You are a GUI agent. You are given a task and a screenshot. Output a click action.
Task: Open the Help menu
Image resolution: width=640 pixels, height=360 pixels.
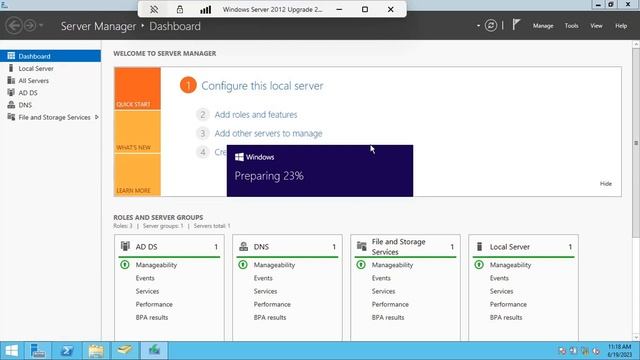[621, 26]
